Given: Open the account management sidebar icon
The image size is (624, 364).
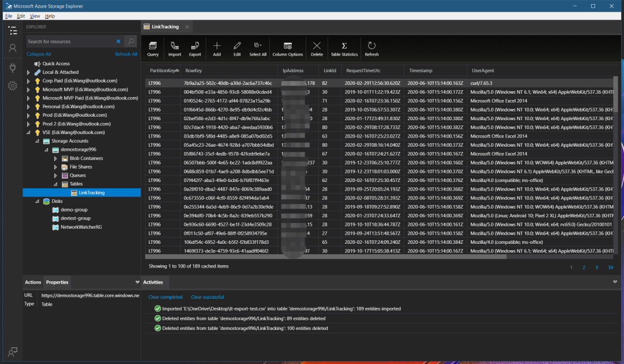Looking at the screenshot, I should [x=12, y=49].
